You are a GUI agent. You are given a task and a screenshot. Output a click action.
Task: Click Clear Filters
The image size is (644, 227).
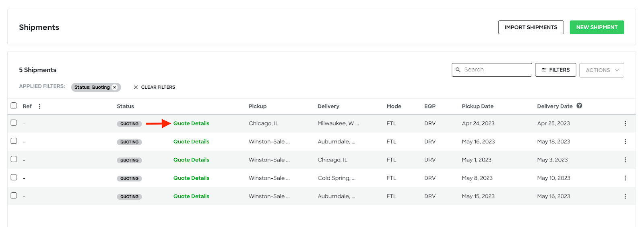pyautogui.click(x=154, y=87)
